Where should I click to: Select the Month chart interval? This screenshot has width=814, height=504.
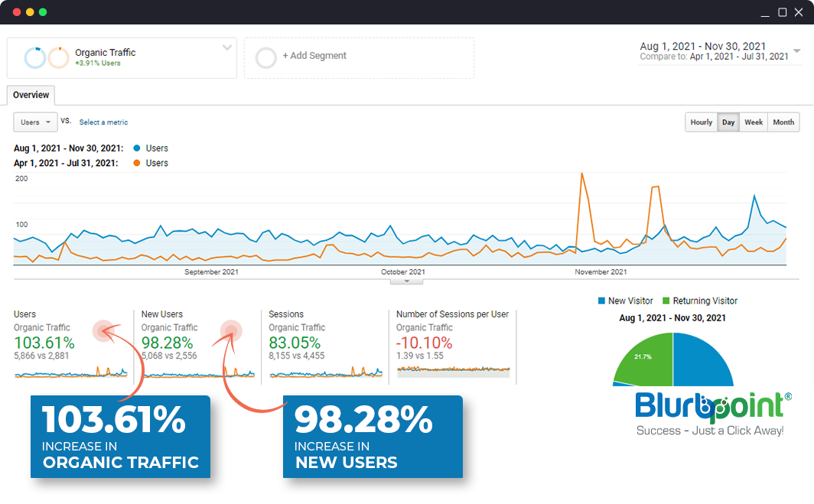783,122
